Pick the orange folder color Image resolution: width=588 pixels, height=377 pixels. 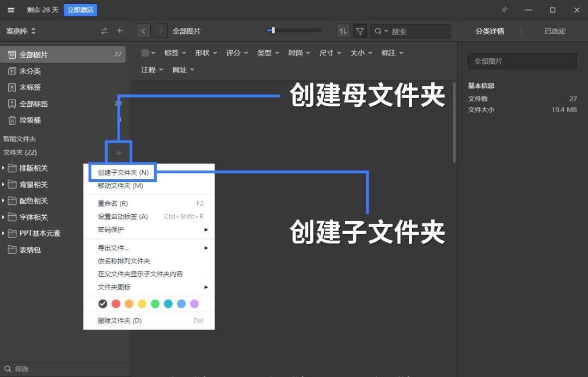pyautogui.click(x=129, y=304)
